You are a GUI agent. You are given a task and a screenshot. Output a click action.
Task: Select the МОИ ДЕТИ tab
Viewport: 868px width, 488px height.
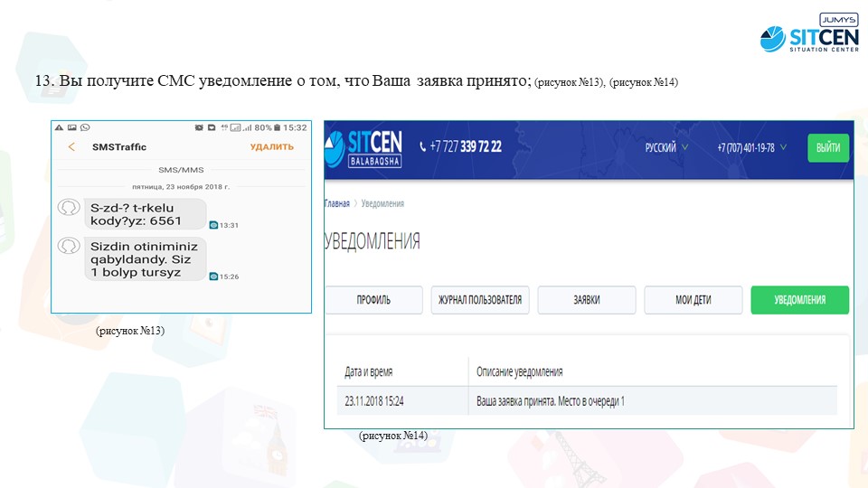click(x=693, y=300)
